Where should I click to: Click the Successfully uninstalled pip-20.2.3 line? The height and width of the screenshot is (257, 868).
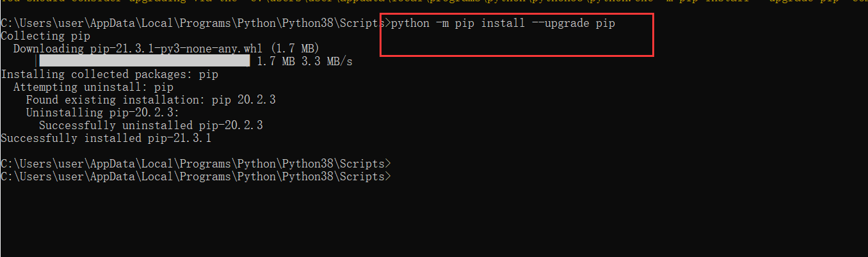[x=151, y=126]
